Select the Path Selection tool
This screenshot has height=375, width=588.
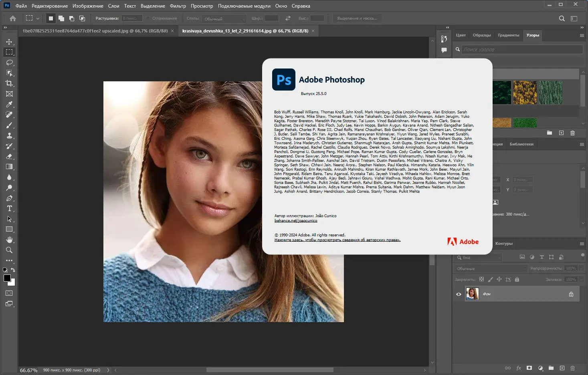point(9,219)
